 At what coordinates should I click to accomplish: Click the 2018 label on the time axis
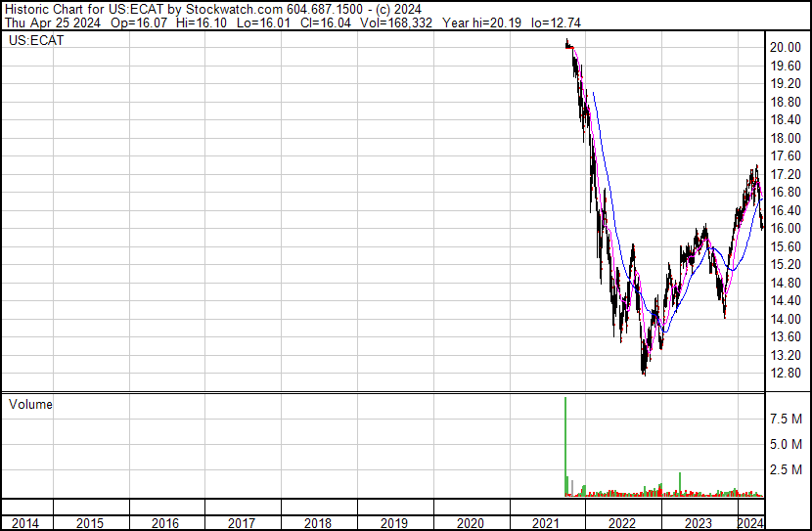[318, 523]
